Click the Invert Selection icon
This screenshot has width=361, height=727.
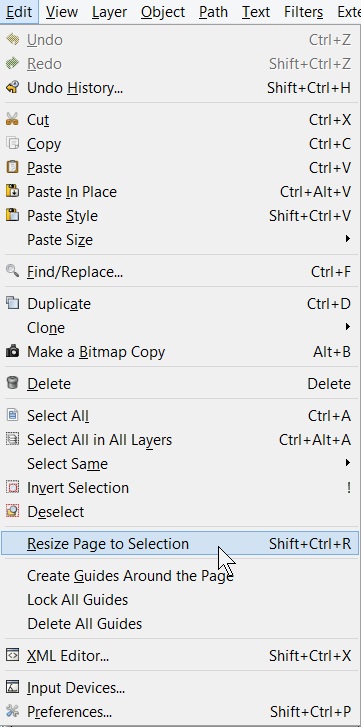tap(12, 487)
